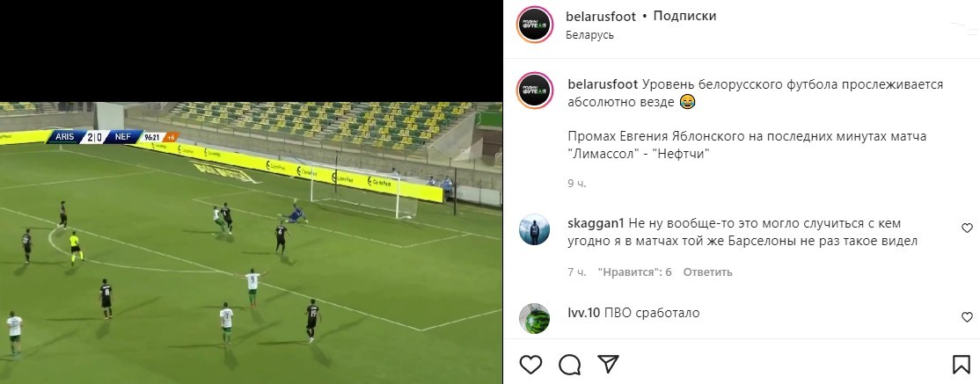View skaggan1 profile picture

(x=534, y=229)
